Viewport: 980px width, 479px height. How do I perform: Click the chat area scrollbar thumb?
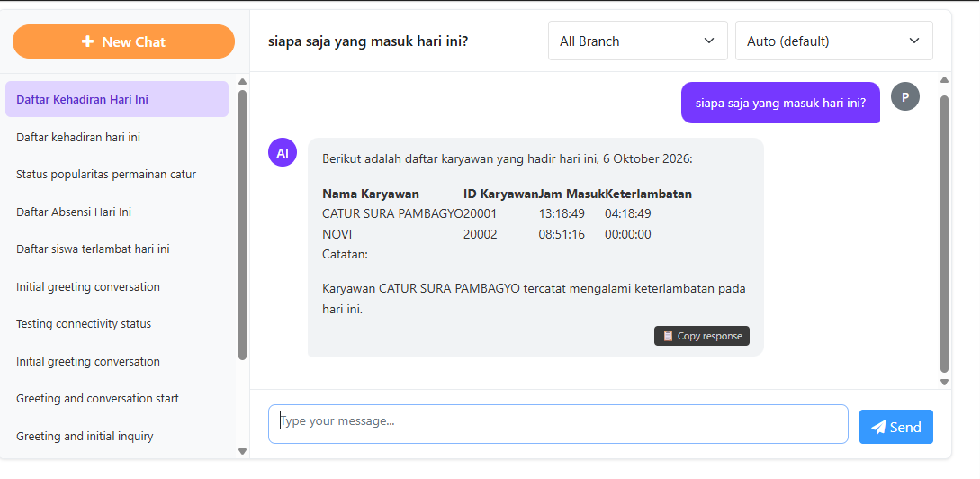click(x=944, y=234)
